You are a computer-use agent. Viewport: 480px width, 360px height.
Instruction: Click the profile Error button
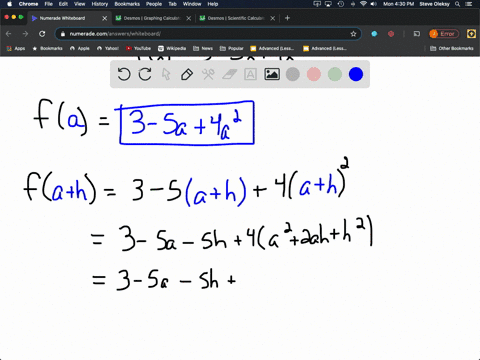tap(444, 34)
